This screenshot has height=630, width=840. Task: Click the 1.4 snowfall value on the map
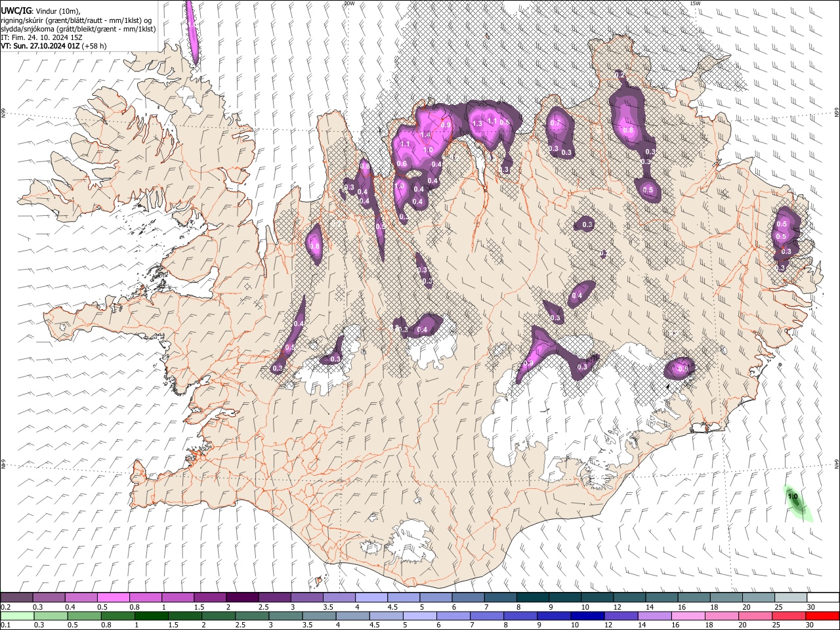click(425, 134)
